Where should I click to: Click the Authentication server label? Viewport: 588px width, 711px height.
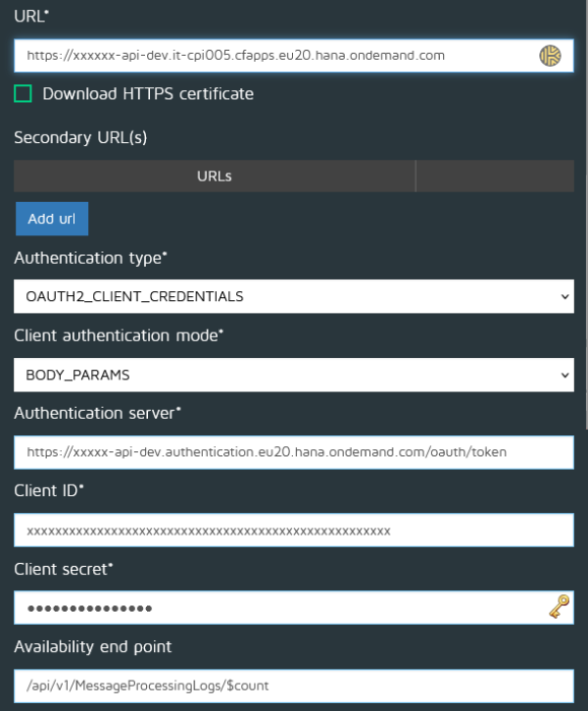tap(97, 413)
